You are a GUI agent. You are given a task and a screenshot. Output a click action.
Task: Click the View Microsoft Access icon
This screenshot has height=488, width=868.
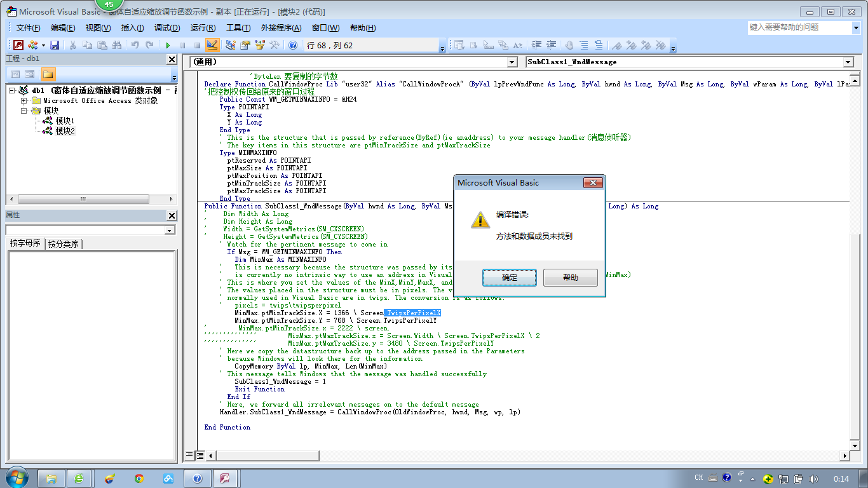tap(18, 45)
